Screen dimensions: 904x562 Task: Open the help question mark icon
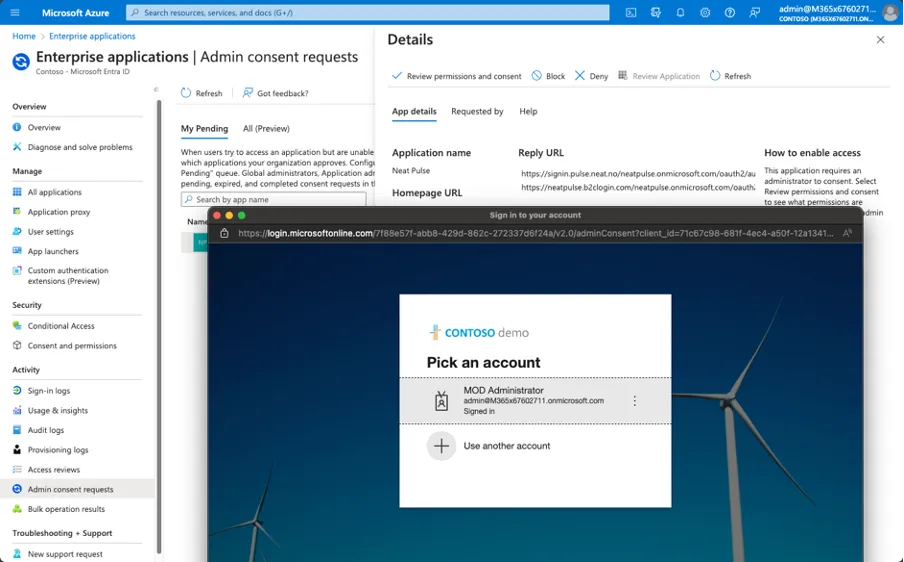pyautogui.click(x=729, y=13)
